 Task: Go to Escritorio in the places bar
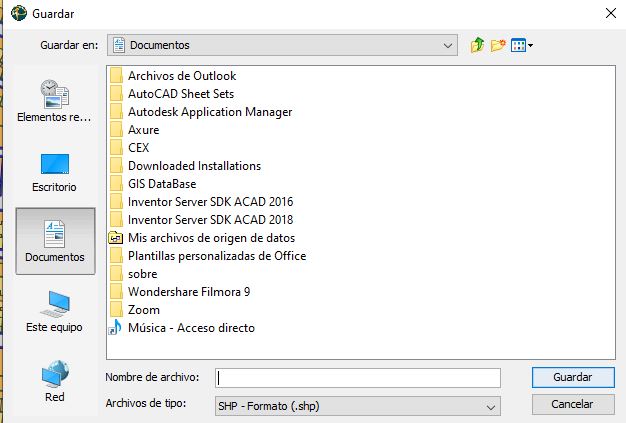click(55, 172)
